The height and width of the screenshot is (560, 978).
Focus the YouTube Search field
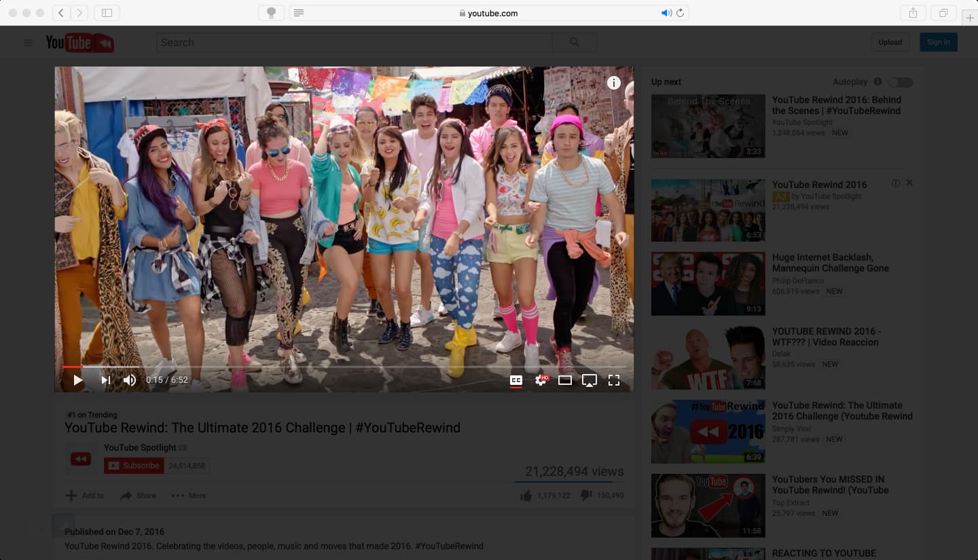point(354,42)
